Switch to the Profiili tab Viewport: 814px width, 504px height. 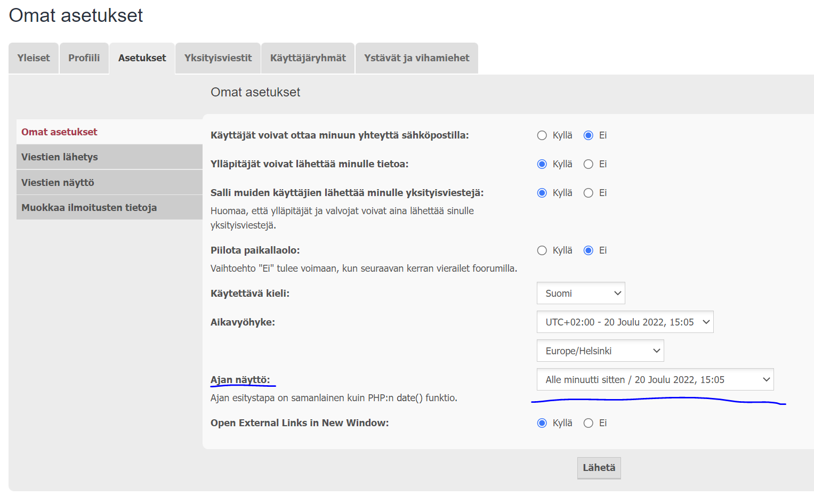point(84,58)
